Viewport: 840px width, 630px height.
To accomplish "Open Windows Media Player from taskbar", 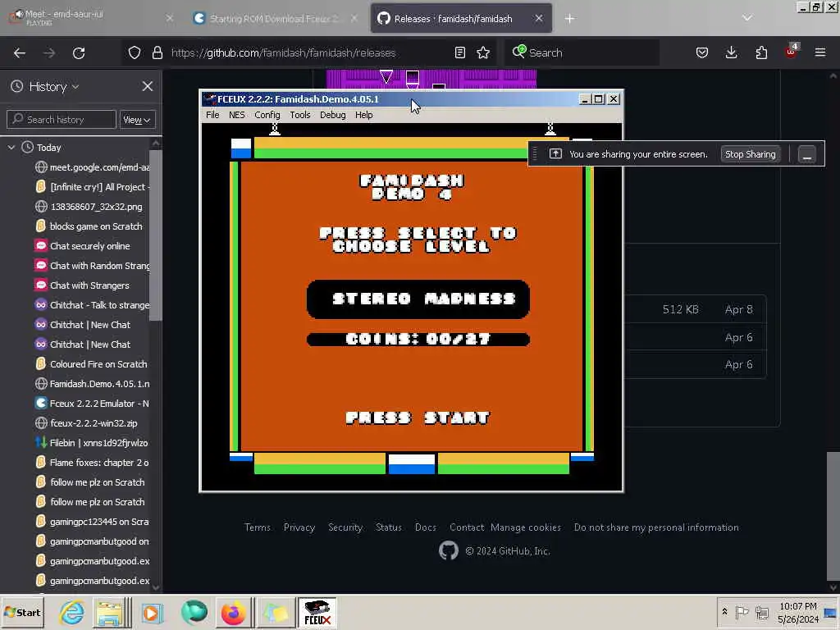I will 152,612.
